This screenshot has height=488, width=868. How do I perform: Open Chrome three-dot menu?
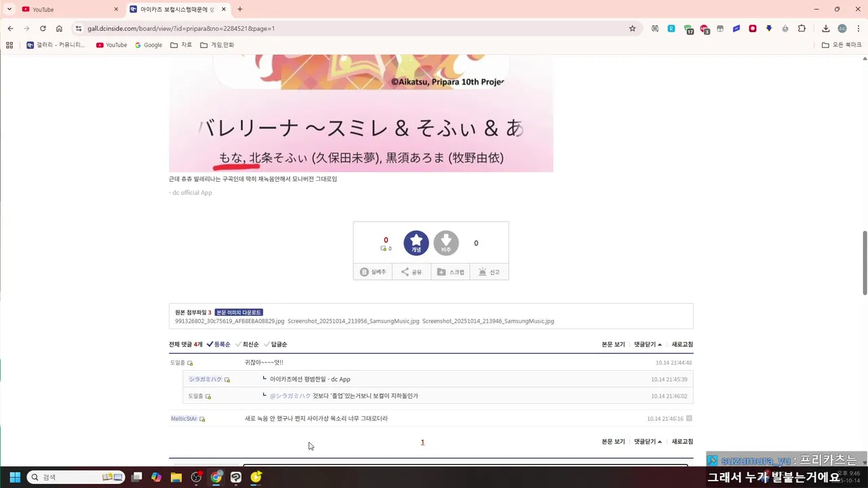tap(858, 28)
